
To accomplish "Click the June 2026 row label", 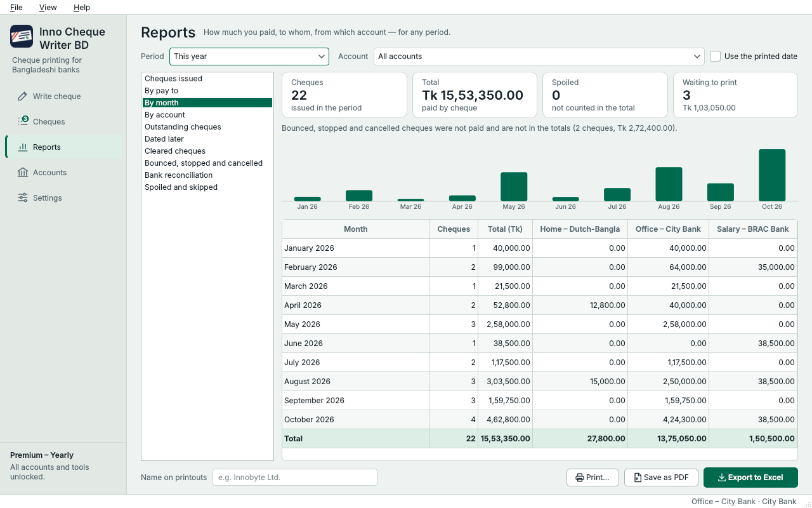I will click(303, 344).
